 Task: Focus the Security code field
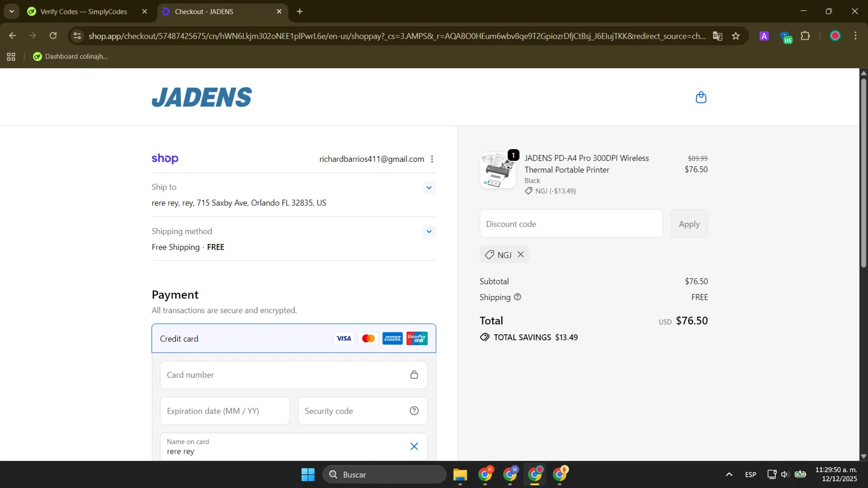point(363,411)
